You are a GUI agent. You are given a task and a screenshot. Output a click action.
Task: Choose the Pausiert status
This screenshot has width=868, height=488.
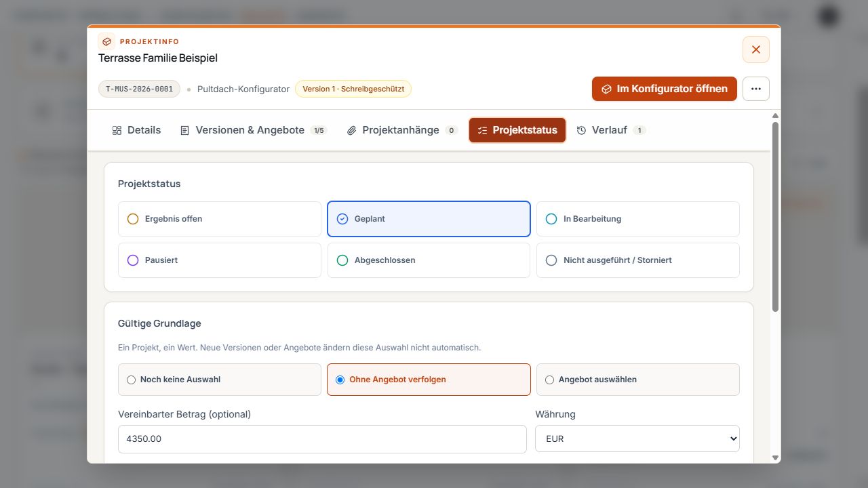220,260
